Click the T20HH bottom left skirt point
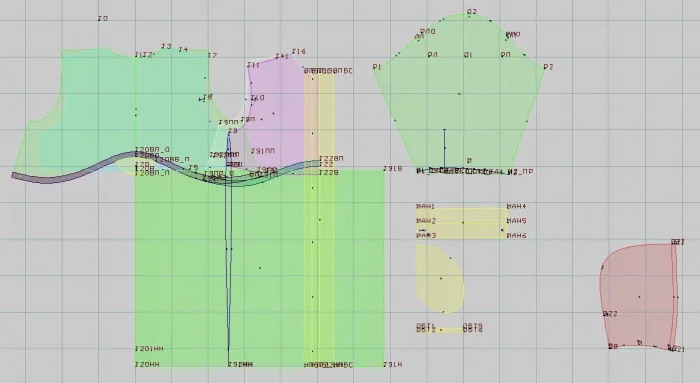Viewport: 700px width, 383px height. tap(147, 365)
